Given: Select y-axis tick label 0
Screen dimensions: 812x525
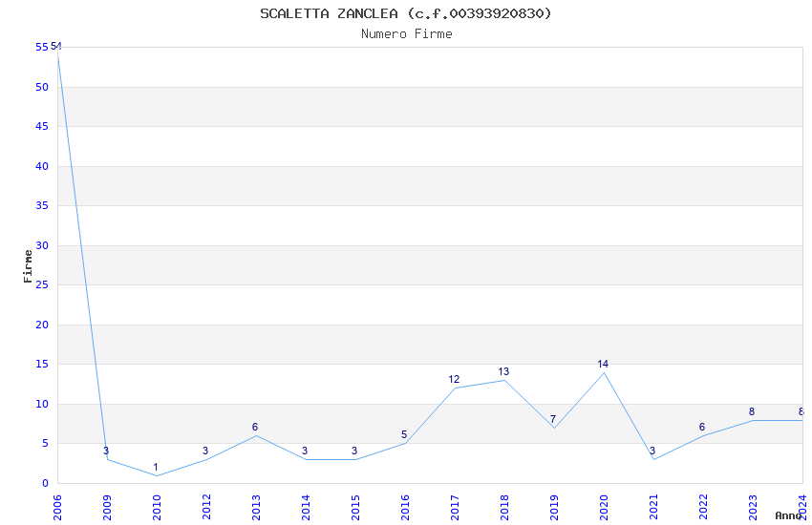Looking at the screenshot, I should pos(46,483).
